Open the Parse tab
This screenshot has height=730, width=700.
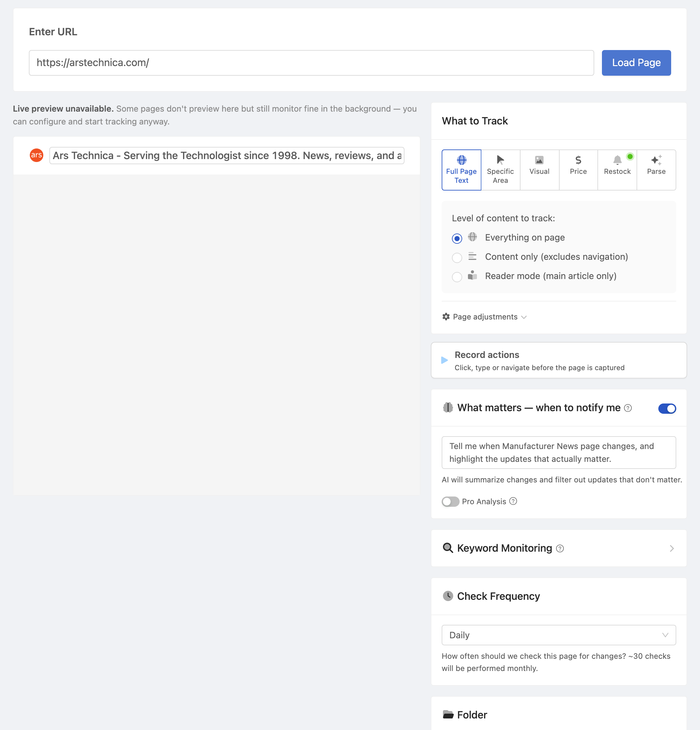point(656,170)
